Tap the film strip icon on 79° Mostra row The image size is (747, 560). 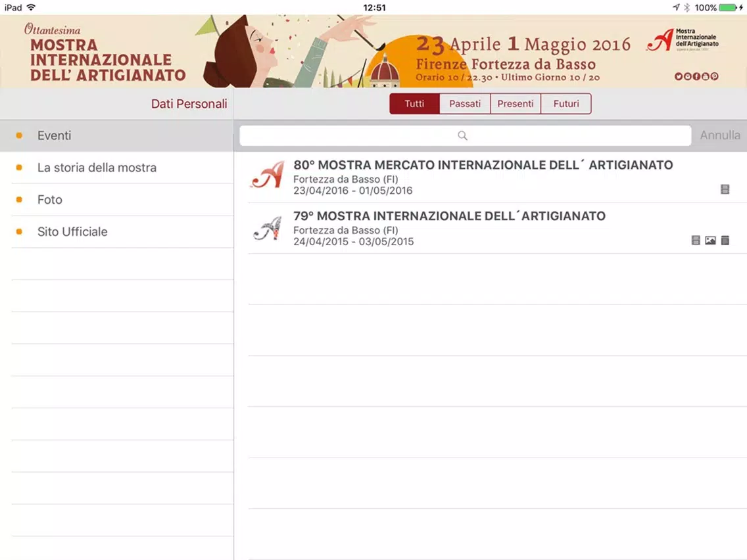(x=696, y=241)
